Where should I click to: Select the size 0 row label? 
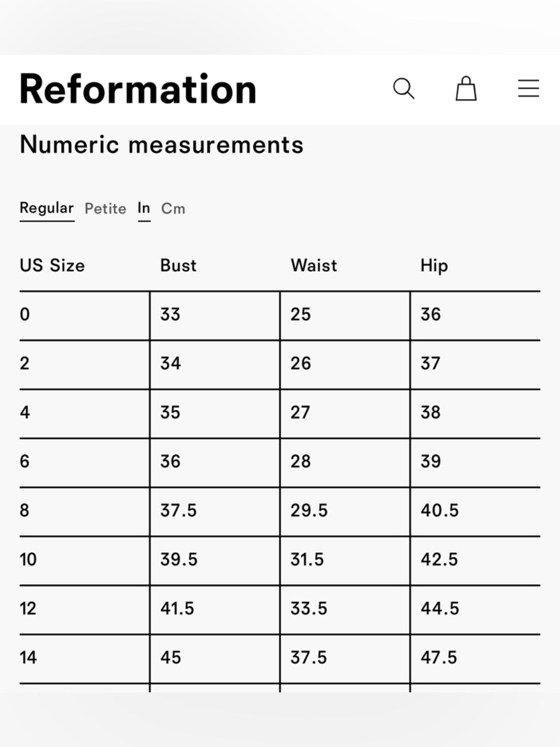[25, 314]
